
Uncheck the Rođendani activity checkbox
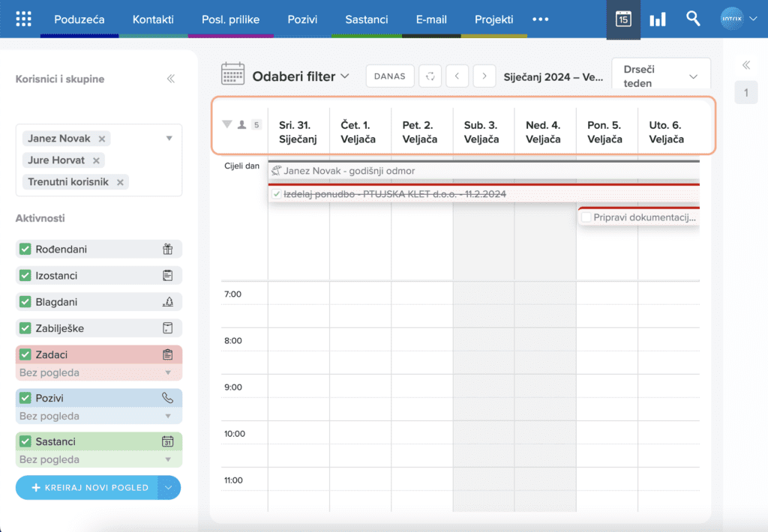[x=25, y=250]
